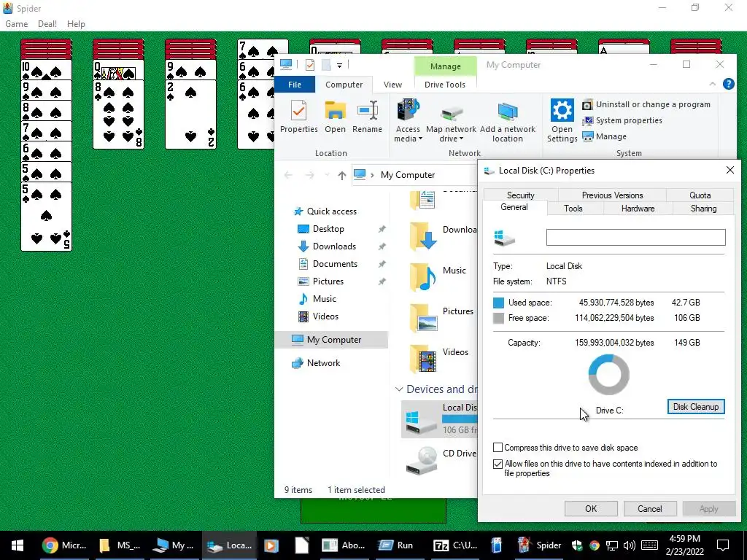747x560 pixels.
Task: Click the Run taskbar button
Action: pyautogui.click(x=395, y=545)
